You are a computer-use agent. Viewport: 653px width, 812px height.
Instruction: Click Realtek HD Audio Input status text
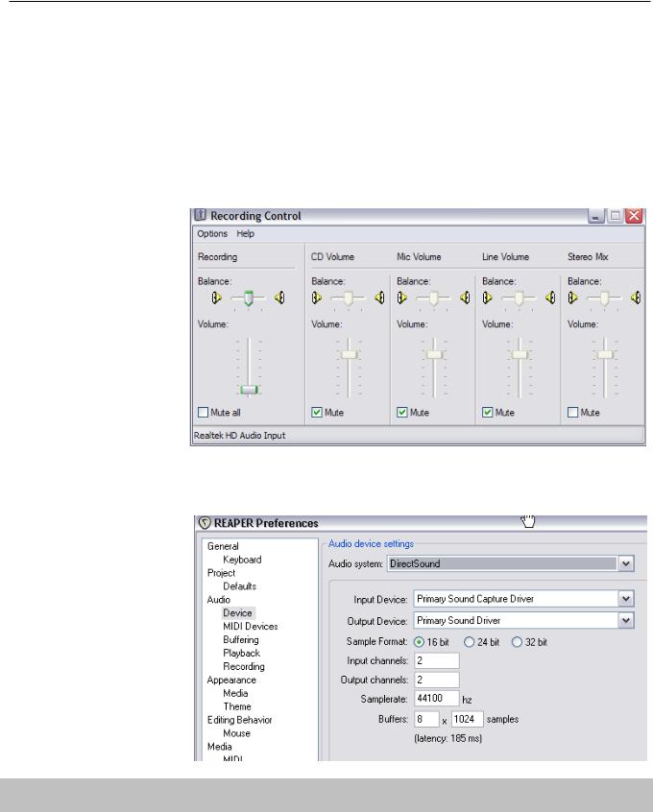239,436
